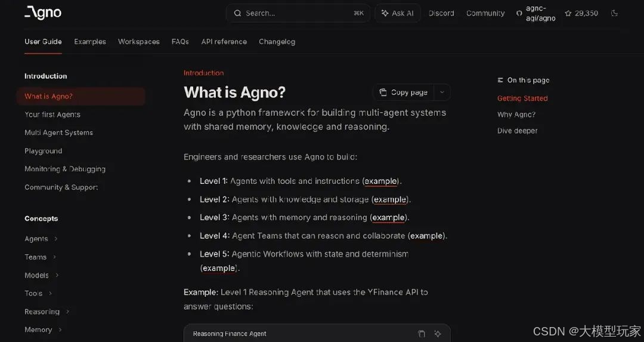The image size is (644, 342).
Task: Open agno-agi/agno repository link
Action: coord(540,13)
